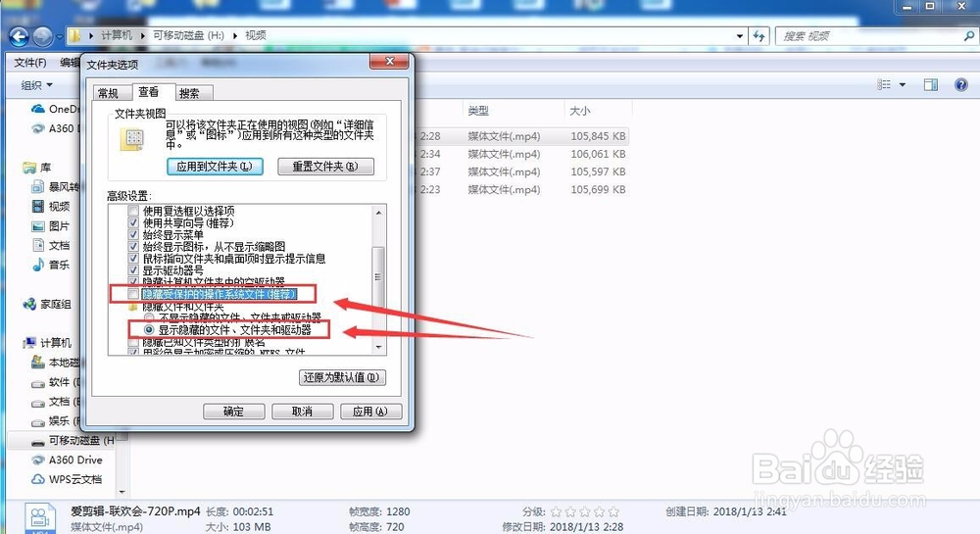980x534 pixels.
Task: Click advanced settings scroll up arrow
Action: tap(378, 213)
